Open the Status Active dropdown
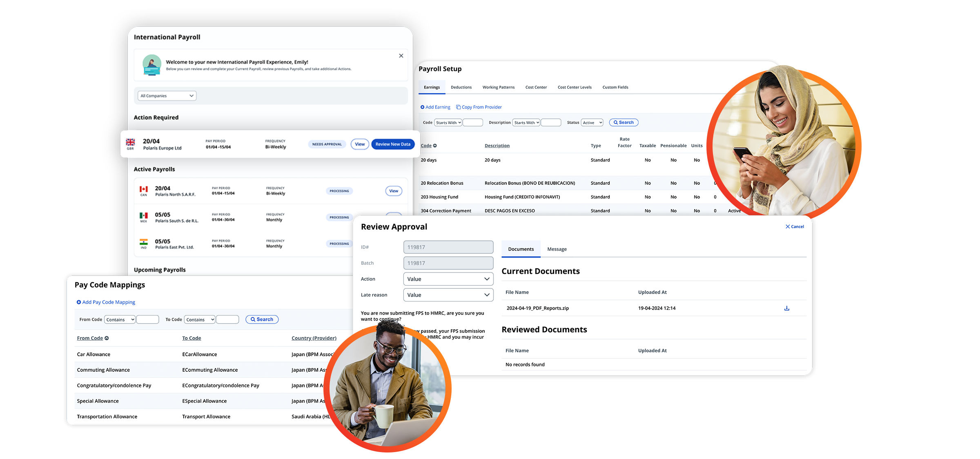 pos(592,123)
